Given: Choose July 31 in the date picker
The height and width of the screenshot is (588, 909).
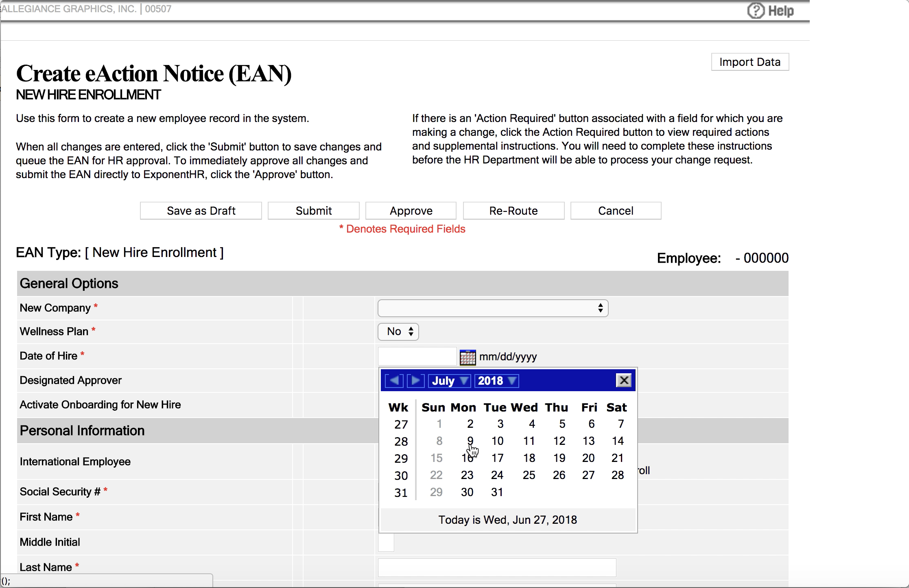Looking at the screenshot, I should click(x=497, y=492).
